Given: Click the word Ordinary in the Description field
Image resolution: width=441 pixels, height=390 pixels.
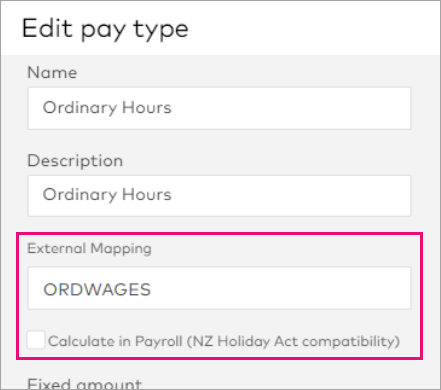Looking at the screenshot, I should pyautogui.click(x=80, y=195).
